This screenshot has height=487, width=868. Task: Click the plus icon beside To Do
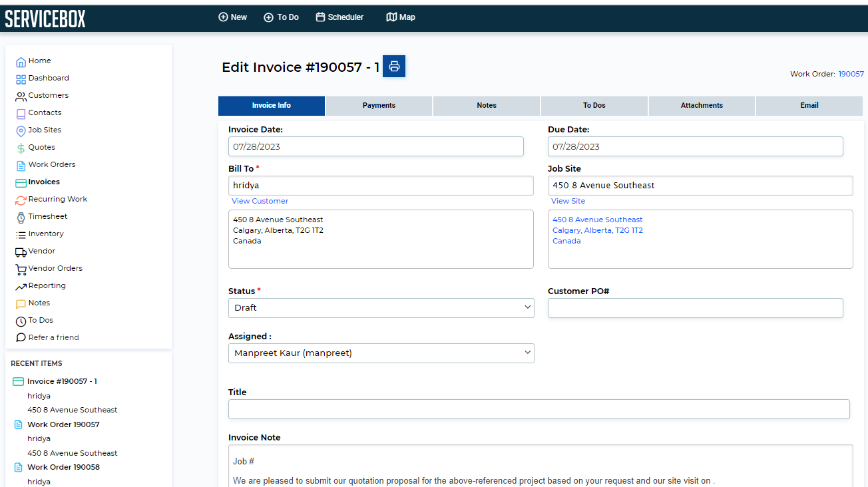click(268, 17)
